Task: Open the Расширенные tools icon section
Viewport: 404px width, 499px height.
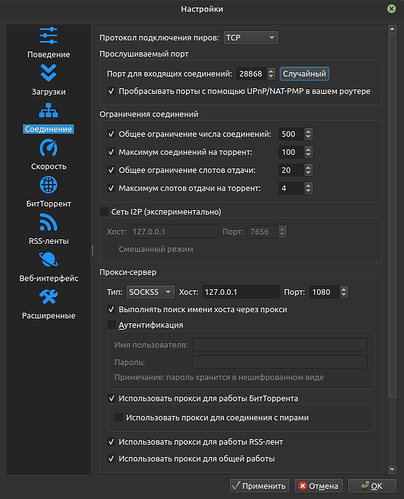Action: pyautogui.click(x=48, y=297)
